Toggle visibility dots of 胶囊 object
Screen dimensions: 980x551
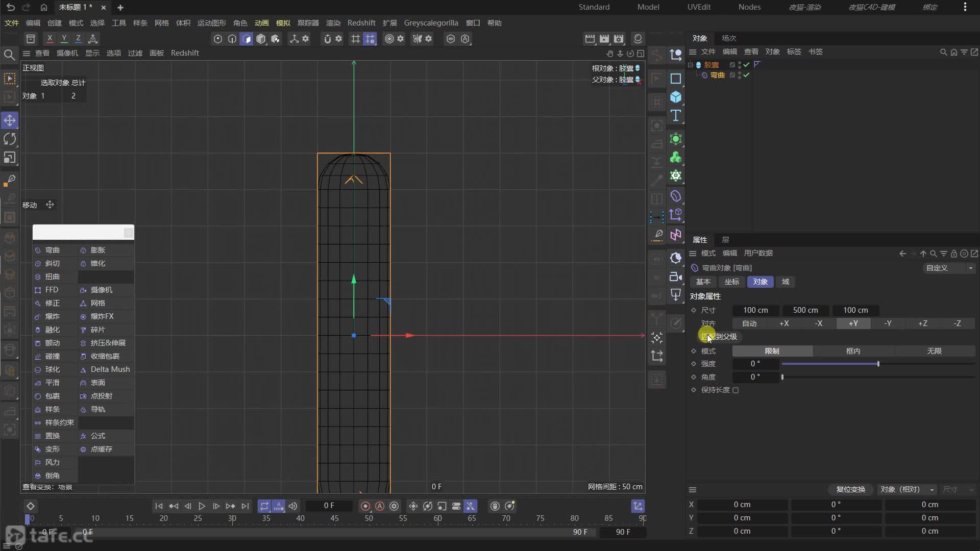[x=740, y=65]
